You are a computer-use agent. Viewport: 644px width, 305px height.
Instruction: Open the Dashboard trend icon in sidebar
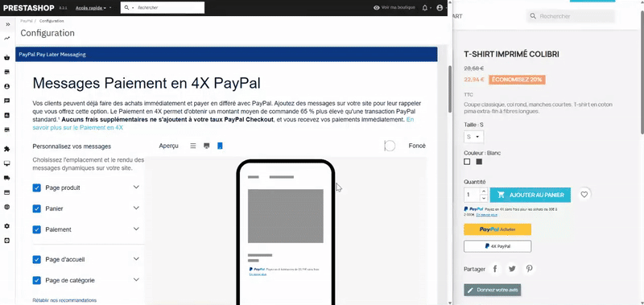(7, 39)
